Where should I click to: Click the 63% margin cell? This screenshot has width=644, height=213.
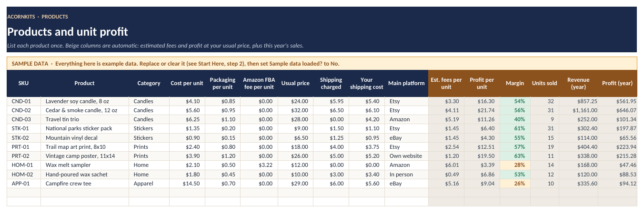(x=515, y=156)
